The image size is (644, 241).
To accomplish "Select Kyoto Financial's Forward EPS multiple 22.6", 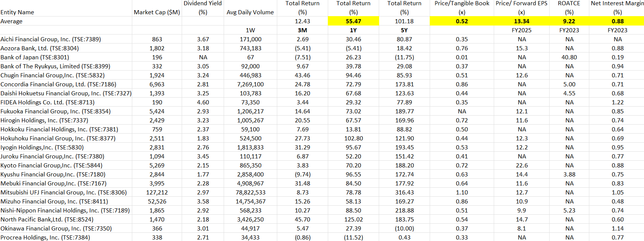I will pyautogui.click(x=521, y=166).
